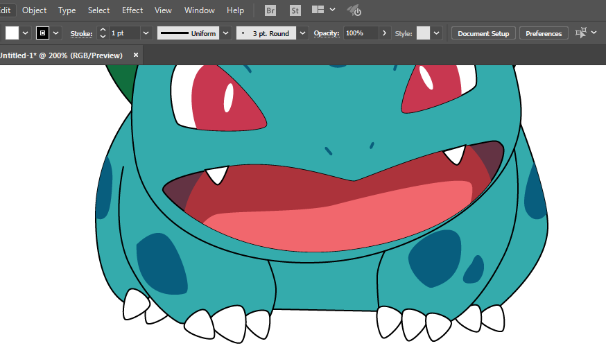Click the align selection icon near Preferences
Viewport: 606px width, 364px height.
(x=581, y=33)
